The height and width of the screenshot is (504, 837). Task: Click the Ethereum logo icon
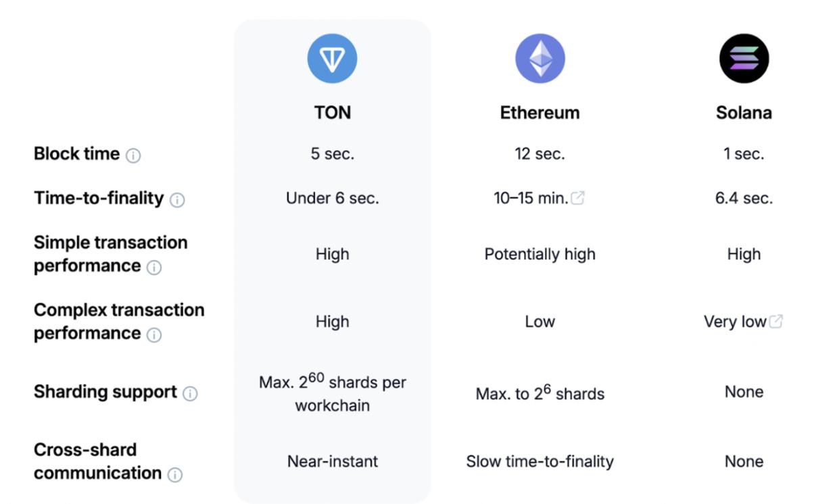tap(540, 58)
